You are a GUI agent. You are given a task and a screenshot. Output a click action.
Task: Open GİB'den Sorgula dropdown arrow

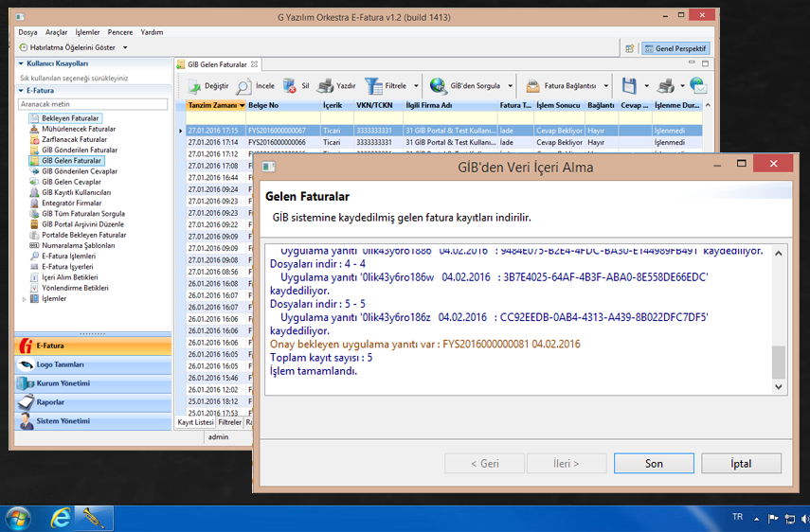point(511,86)
